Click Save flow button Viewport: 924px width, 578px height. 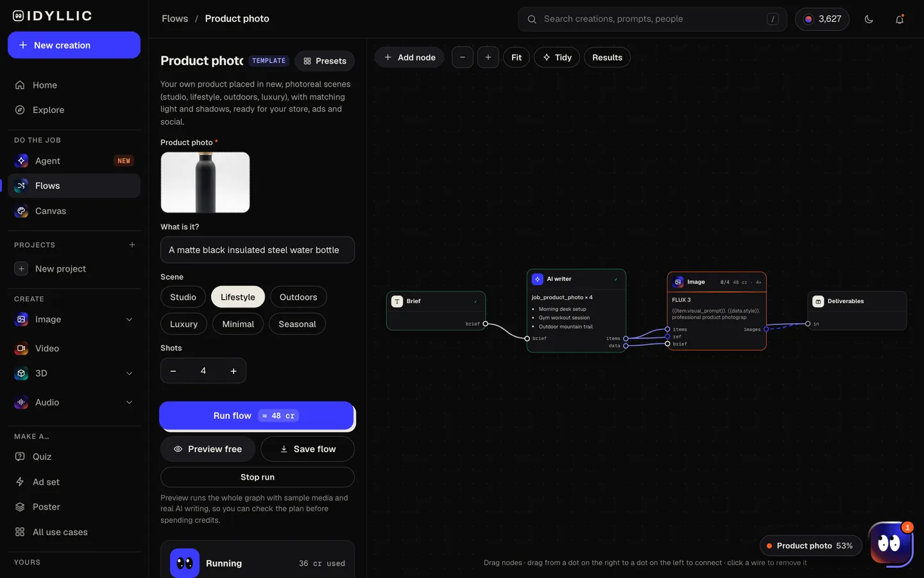point(307,449)
